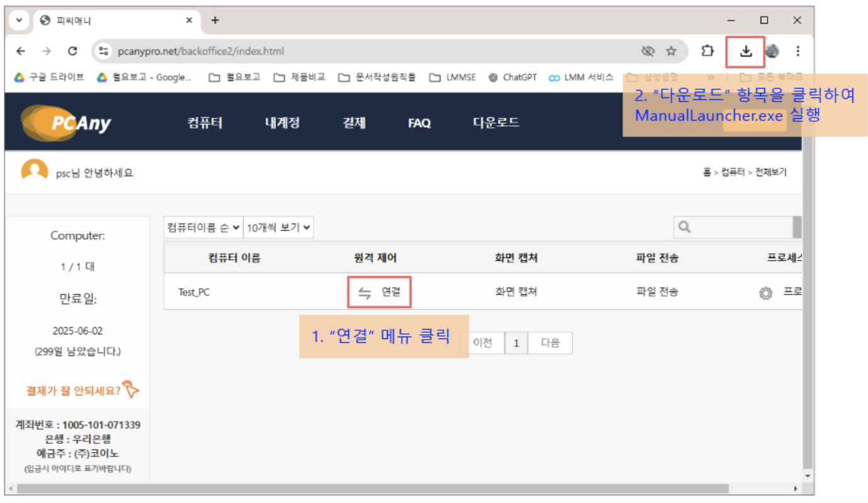Click the 만료일 date 2025-06-02
The image size is (868, 503).
coord(77,330)
